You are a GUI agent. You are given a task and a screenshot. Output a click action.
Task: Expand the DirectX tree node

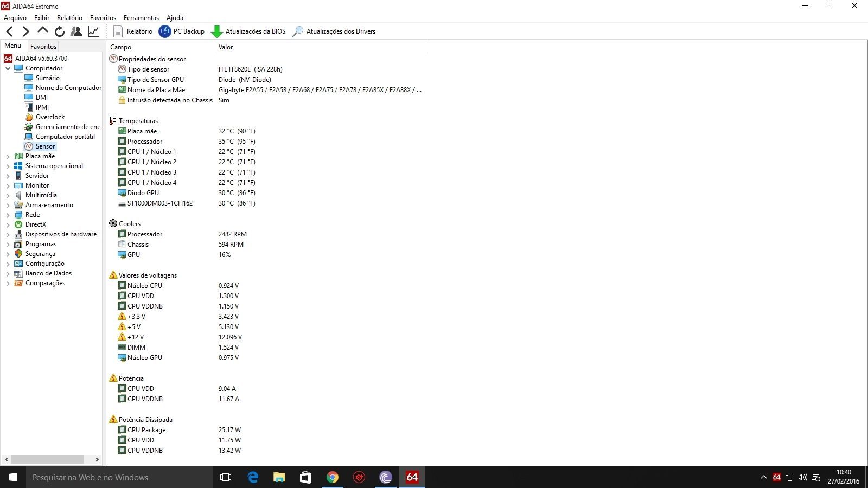coord(8,224)
